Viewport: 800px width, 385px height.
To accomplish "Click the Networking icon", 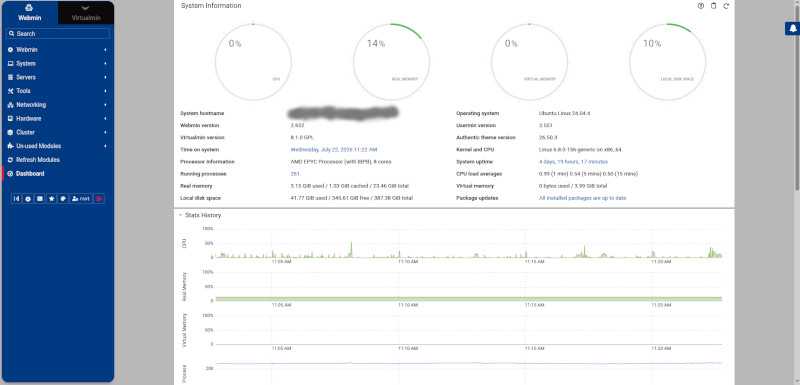I will click(11, 105).
